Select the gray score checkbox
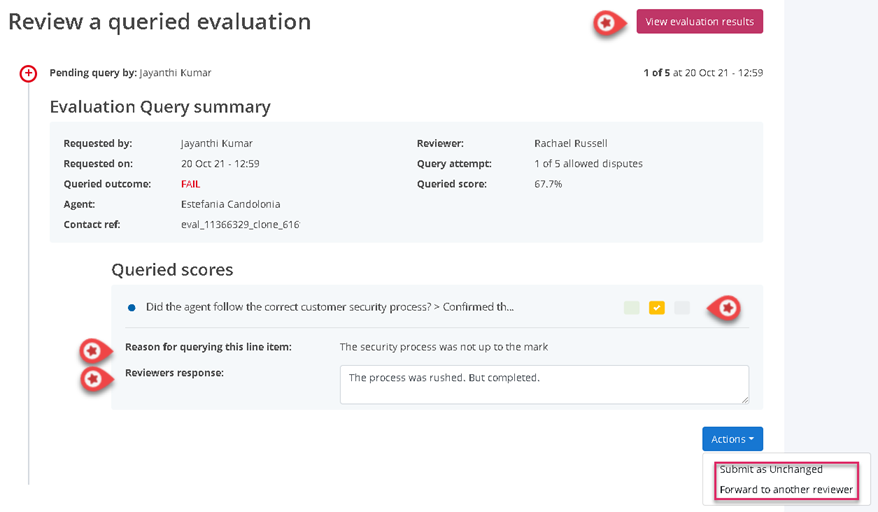Image resolution: width=878 pixels, height=512 pixels. (x=682, y=308)
